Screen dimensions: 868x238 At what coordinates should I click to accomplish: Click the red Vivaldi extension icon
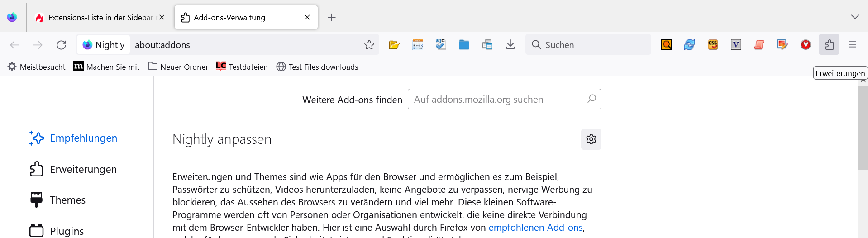pos(806,45)
